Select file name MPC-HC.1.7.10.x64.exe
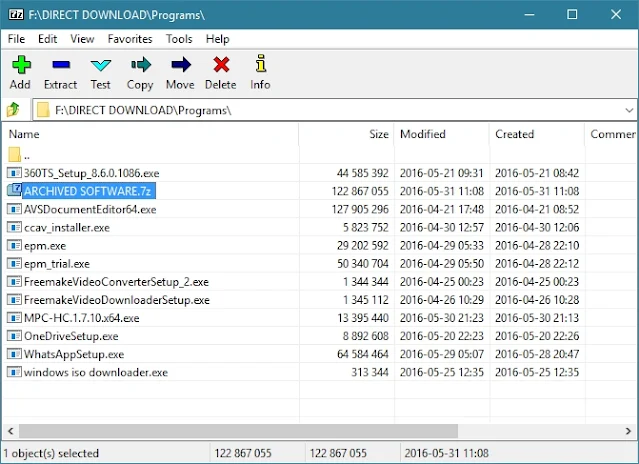Image resolution: width=639 pixels, height=464 pixels. 82,318
